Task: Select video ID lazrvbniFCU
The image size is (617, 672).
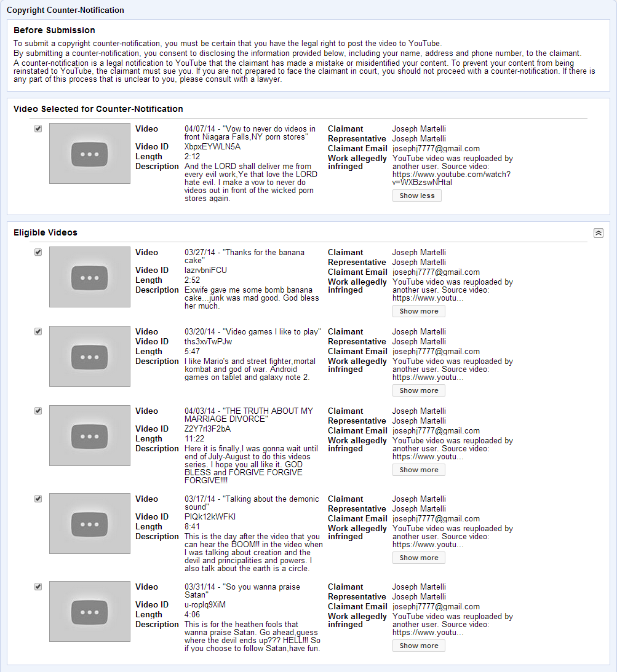Action: point(205,270)
